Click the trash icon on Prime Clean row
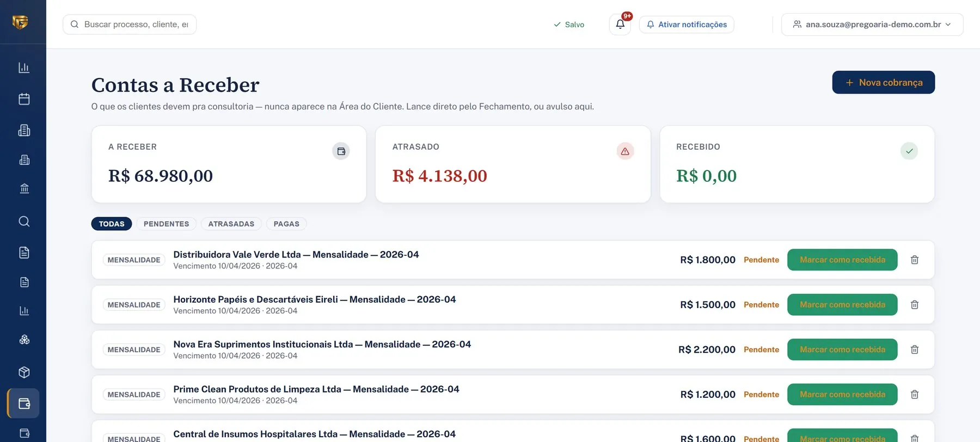This screenshot has width=980, height=442. point(915,395)
